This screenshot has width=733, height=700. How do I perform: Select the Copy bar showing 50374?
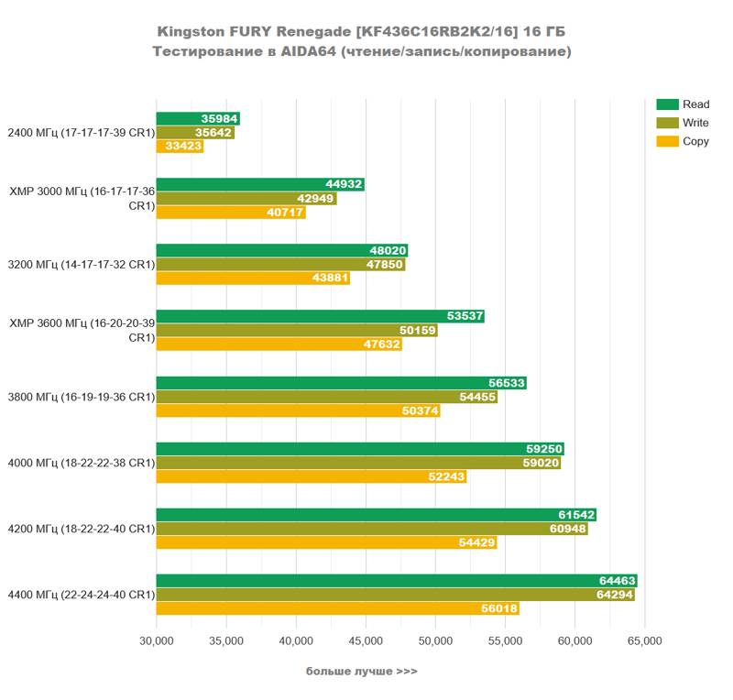pyautogui.click(x=298, y=410)
